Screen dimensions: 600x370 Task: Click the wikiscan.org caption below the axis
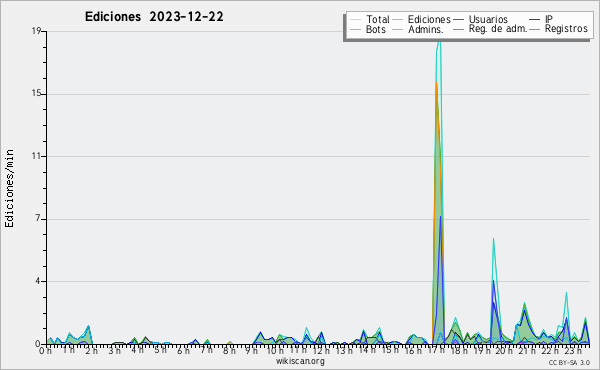coord(300,361)
